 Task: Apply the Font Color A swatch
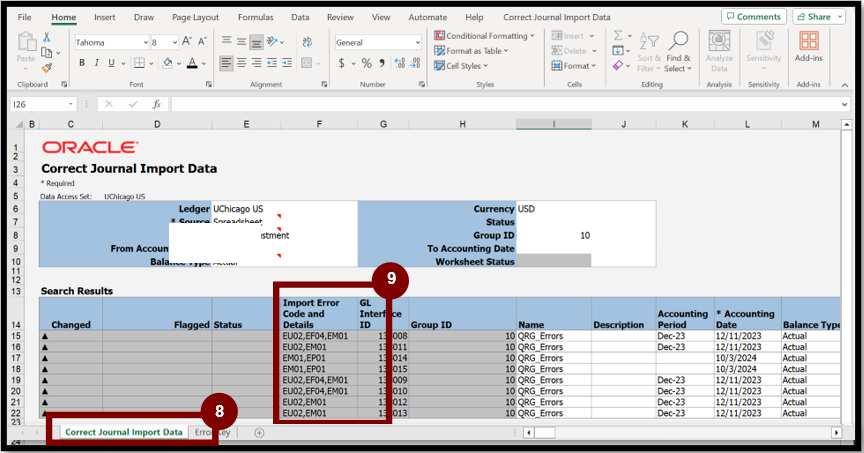click(x=192, y=63)
